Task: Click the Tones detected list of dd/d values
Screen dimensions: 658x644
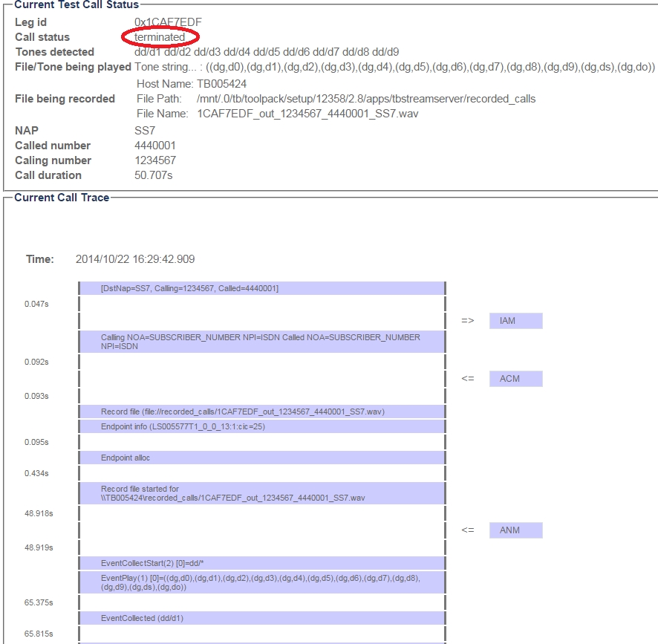Action: [267, 52]
